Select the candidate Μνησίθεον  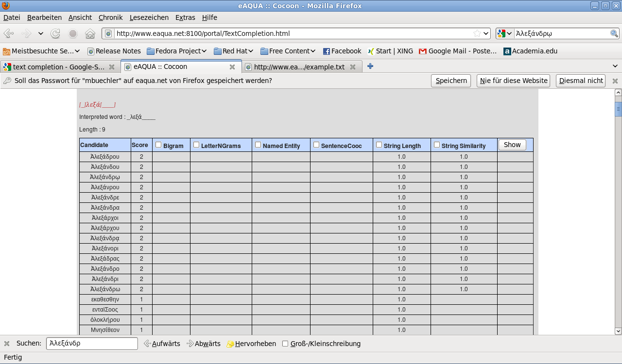pyautogui.click(x=105, y=330)
